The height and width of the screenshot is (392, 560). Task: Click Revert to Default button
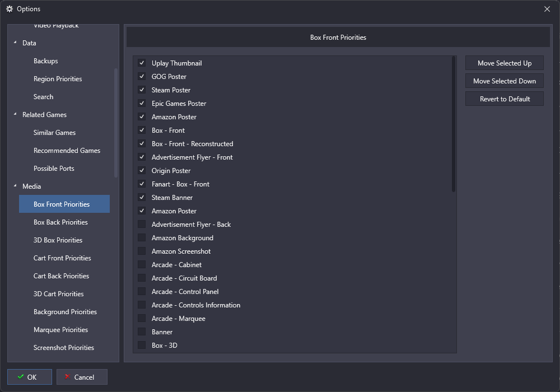[x=505, y=99]
